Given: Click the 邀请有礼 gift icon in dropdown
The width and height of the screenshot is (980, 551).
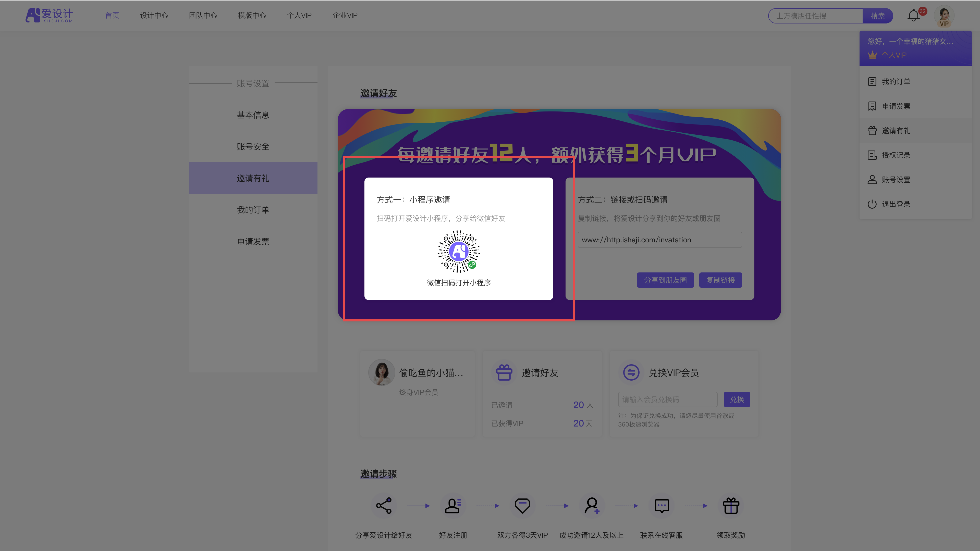Looking at the screenshot, I should (x=872, y=131).
